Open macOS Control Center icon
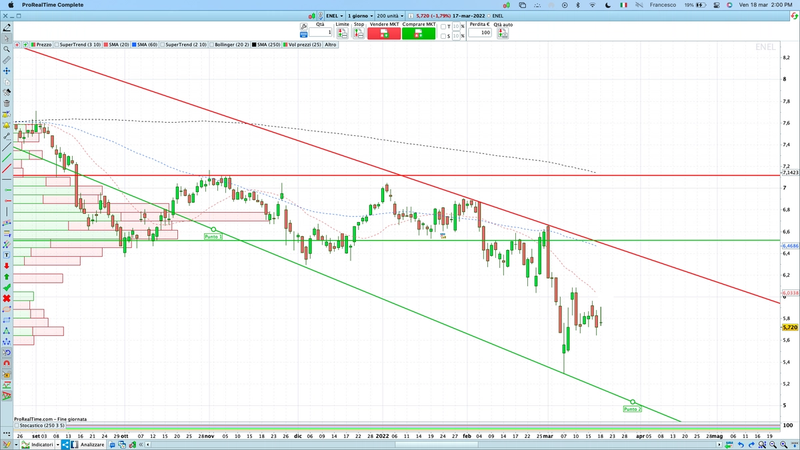 point(717,5)
